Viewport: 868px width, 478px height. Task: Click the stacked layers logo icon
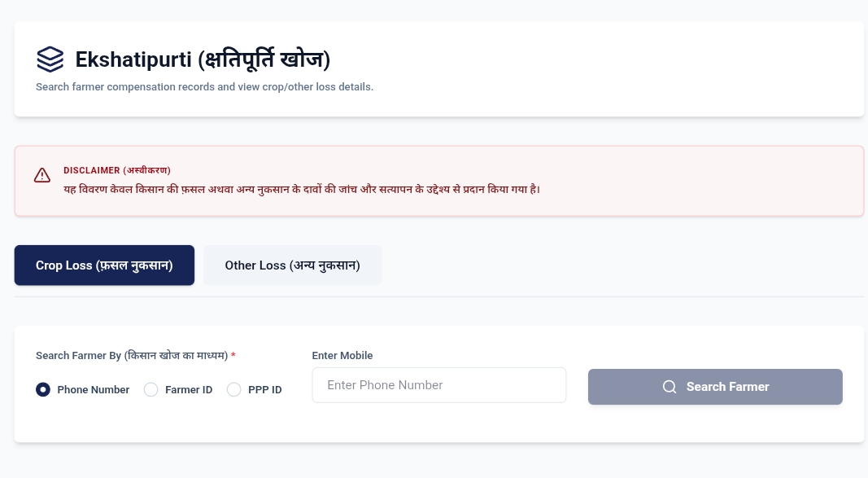[x=50, y=59]
